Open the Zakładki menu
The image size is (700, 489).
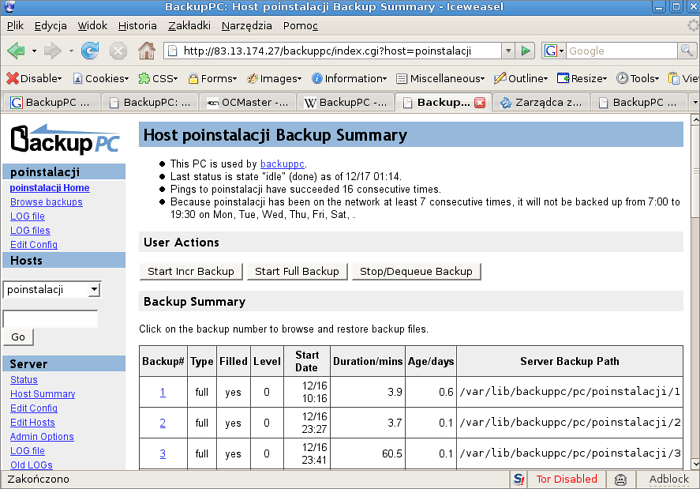coord(189,25)
